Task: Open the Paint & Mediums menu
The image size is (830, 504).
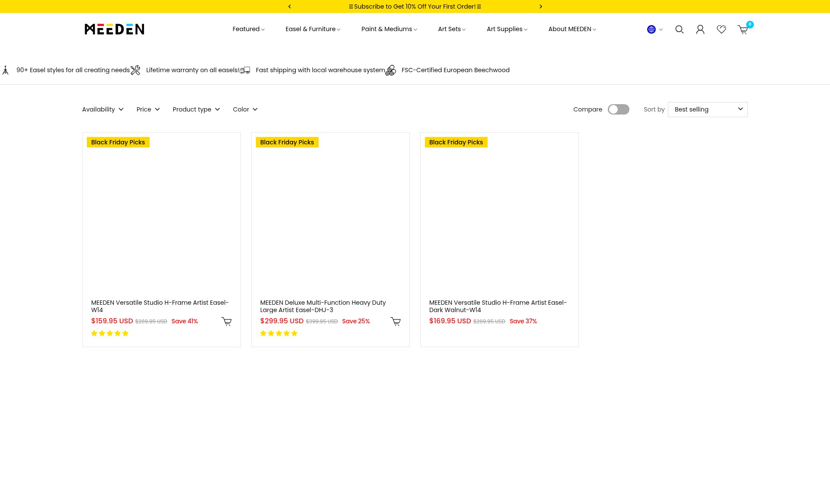Action: 389,29
